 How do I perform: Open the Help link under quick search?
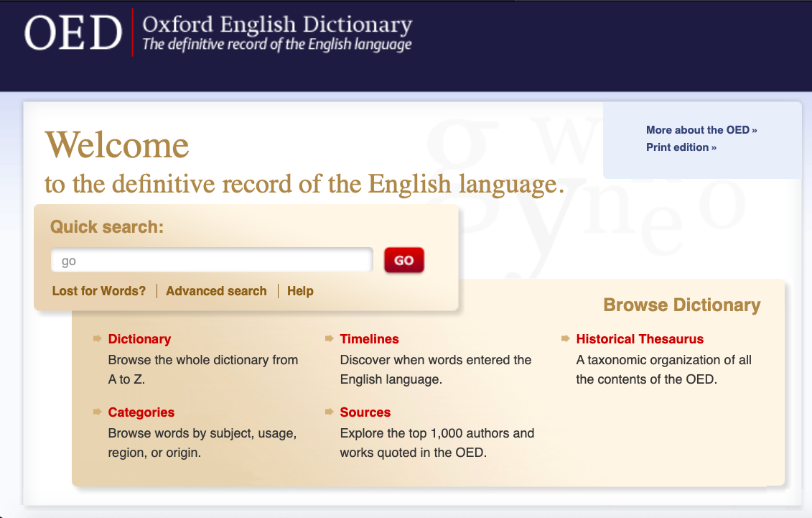(300, 291)
